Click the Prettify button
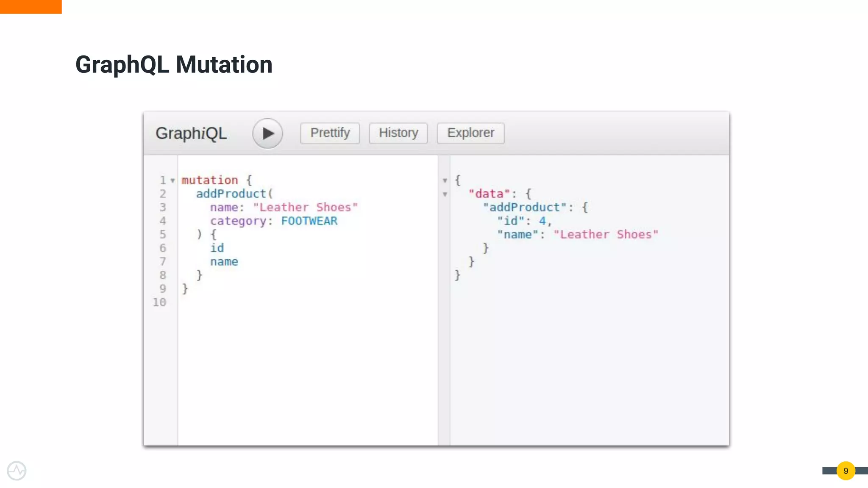The image size is (868, 488). 330,133
